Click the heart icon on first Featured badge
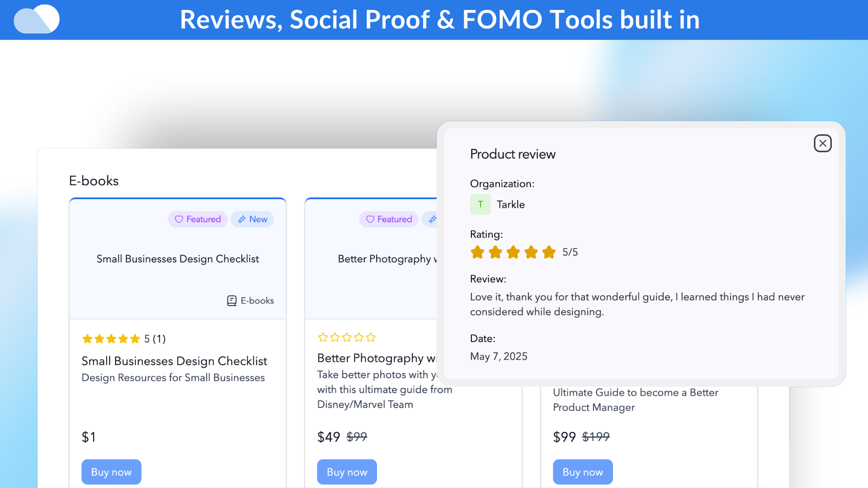Image resolution: width=868 pixels, height=488 pixels. point(179,219)
